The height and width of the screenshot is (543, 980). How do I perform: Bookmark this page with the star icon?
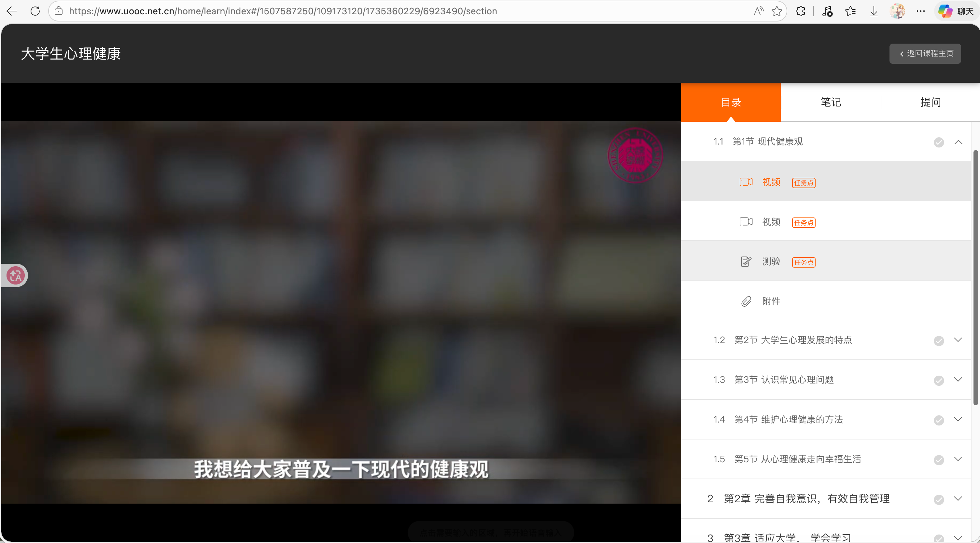click(777, 11)
